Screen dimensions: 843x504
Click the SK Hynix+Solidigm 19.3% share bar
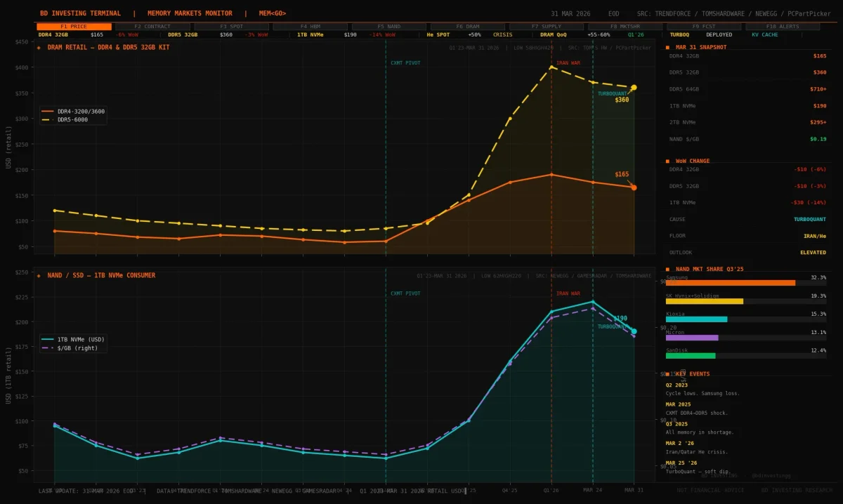(x=705, y=301)
